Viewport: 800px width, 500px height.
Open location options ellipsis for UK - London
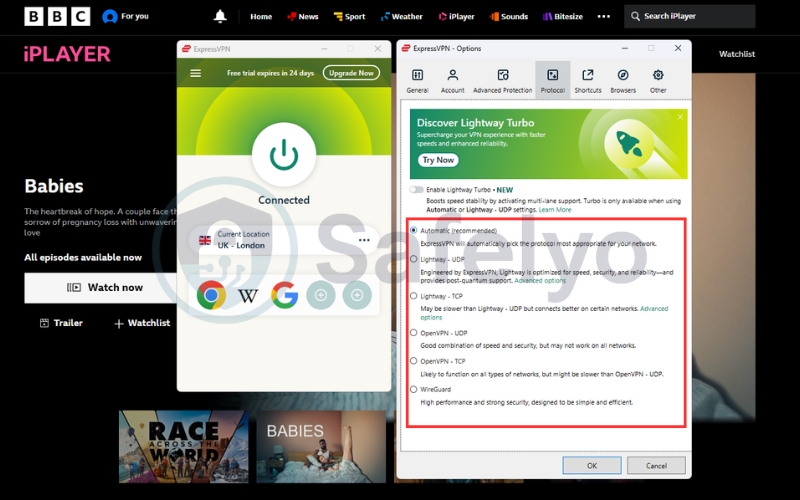coord(364,240)
